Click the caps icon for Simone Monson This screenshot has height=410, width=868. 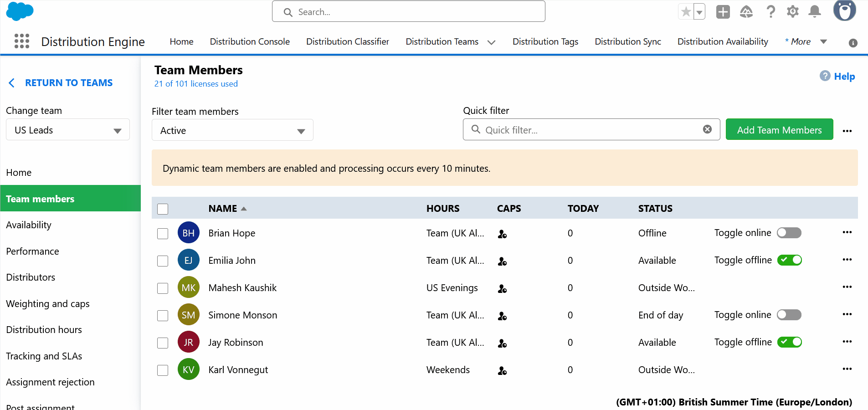point(503,316)
